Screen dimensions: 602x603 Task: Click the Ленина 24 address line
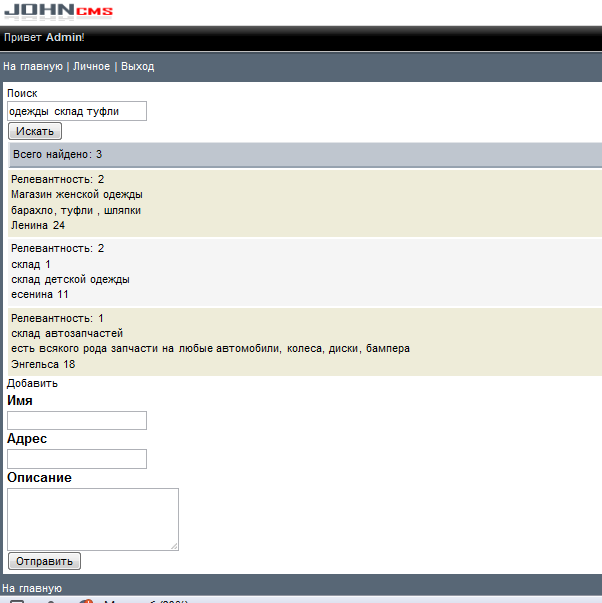click(x=38, y=226)
